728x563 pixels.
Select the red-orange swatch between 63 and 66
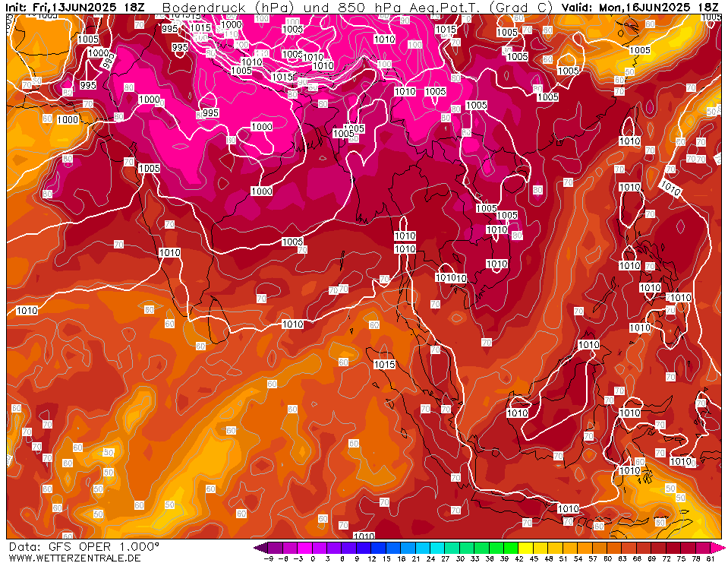pos(631,547)
